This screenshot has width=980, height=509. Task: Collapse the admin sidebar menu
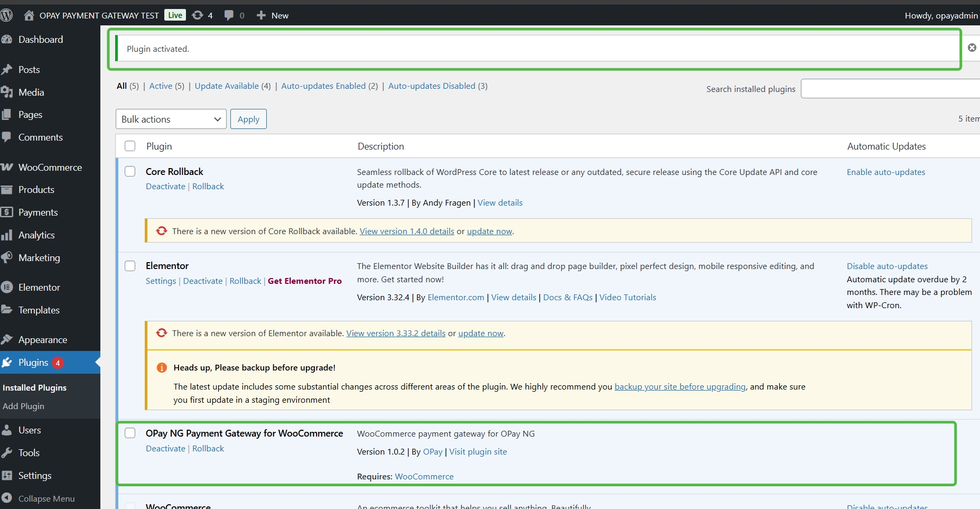pyautogui.click(x=45, y=498)
